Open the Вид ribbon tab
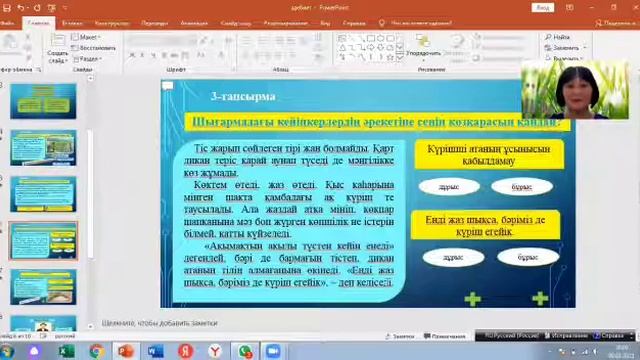The width and height of the screenshot is (640, 360). [x=325, y=23]
